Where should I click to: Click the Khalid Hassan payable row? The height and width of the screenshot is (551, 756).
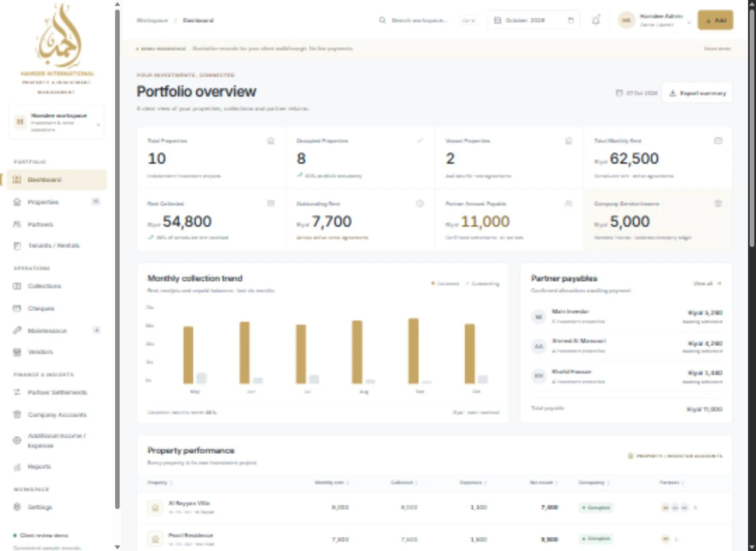[x=627, y=376]
